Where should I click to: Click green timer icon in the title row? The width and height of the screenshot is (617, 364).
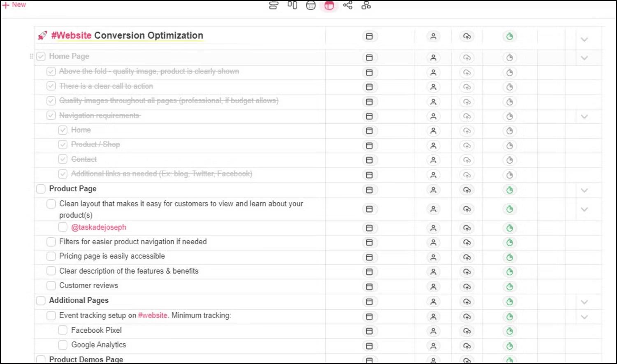click(510, 36)
